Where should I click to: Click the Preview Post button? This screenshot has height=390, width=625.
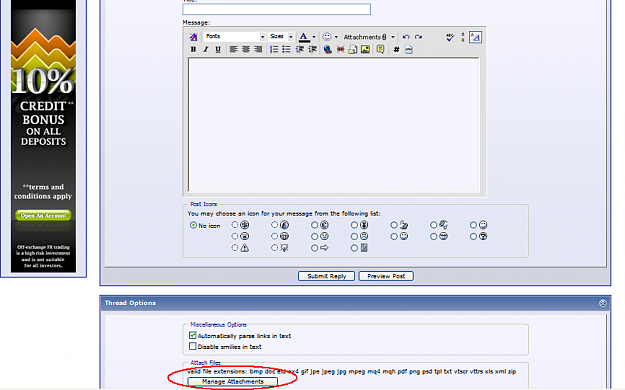tap(386, 276)
